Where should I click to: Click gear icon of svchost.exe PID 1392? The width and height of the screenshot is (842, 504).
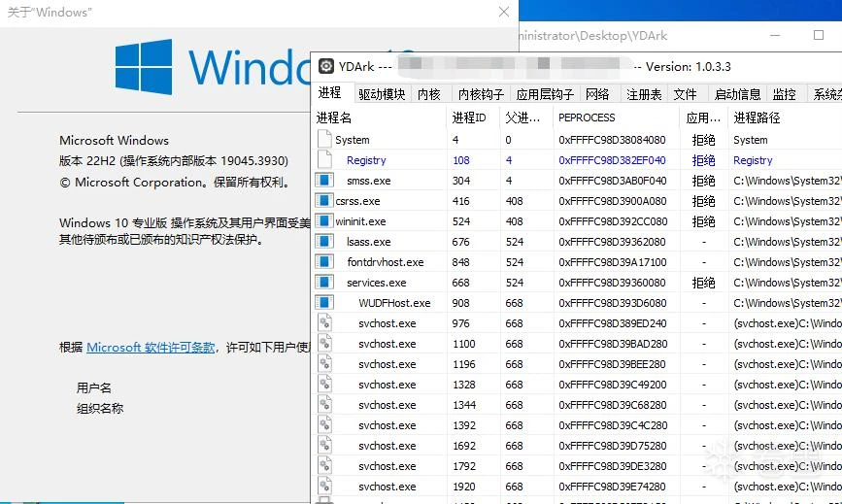(324, 425)
